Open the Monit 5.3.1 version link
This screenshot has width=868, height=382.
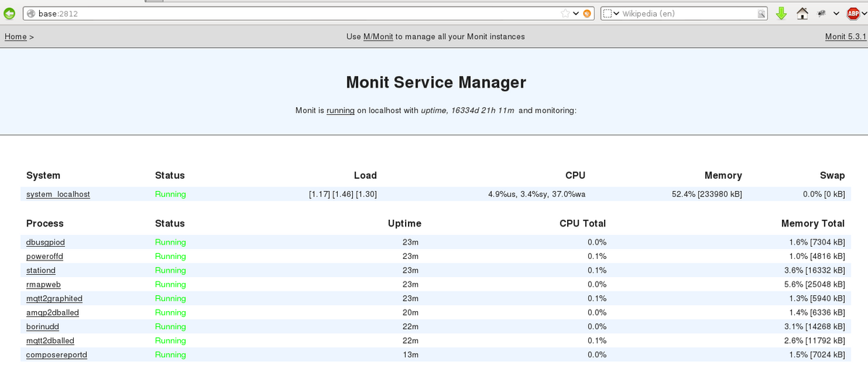coord(846,36)
